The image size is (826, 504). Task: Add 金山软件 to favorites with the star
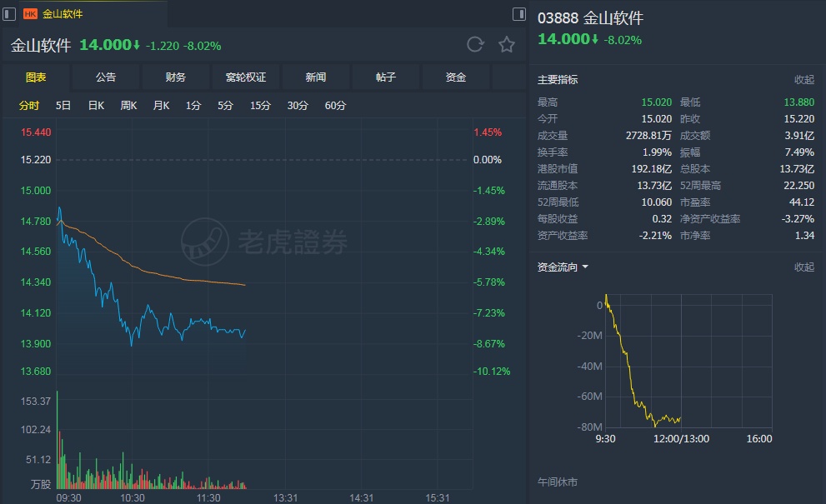coord(507,45)
